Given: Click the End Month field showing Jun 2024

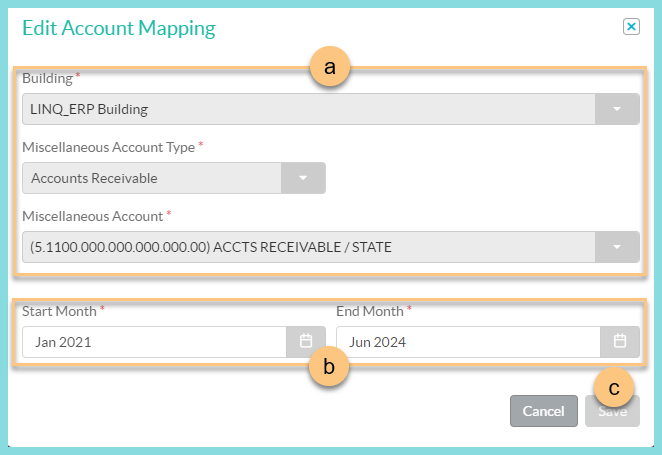Looking at the screenshot, I should 468,342.
